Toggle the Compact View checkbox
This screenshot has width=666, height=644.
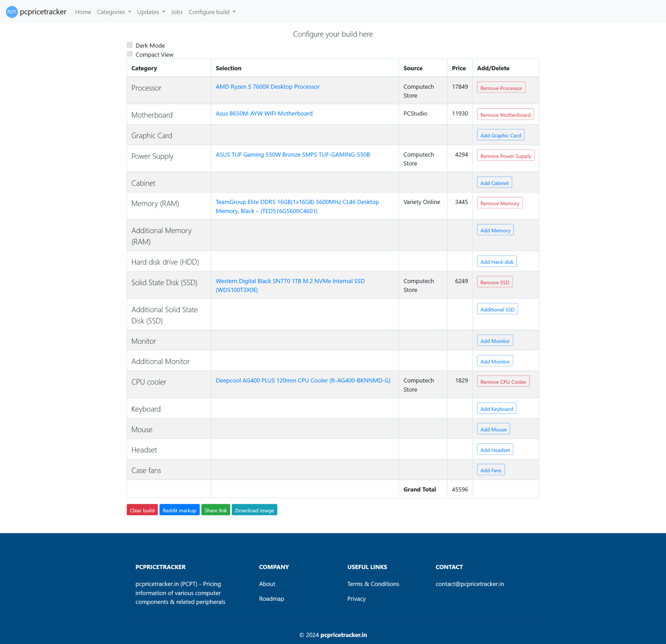tap(130, 54)
